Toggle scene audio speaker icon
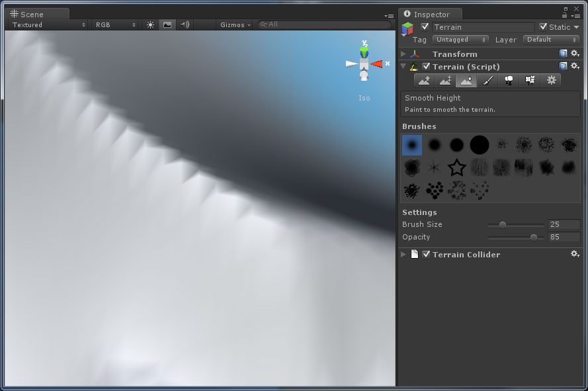The height and width of the screenshot is (391, 588). [185, 24]
